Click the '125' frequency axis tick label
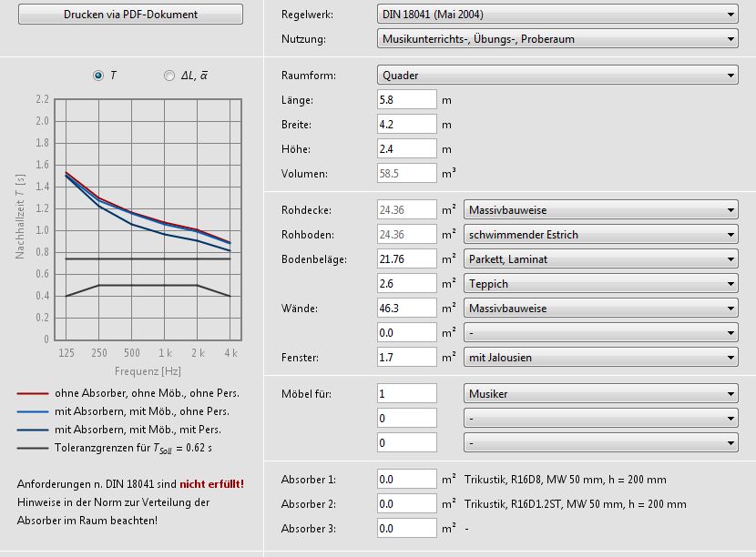756x557 pixels. [66, 353]
